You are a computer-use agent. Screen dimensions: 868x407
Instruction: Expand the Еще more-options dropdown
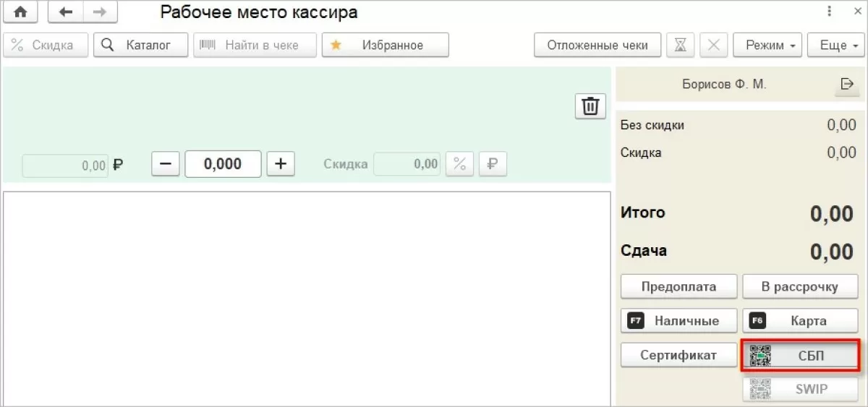(x=836, y=45)
